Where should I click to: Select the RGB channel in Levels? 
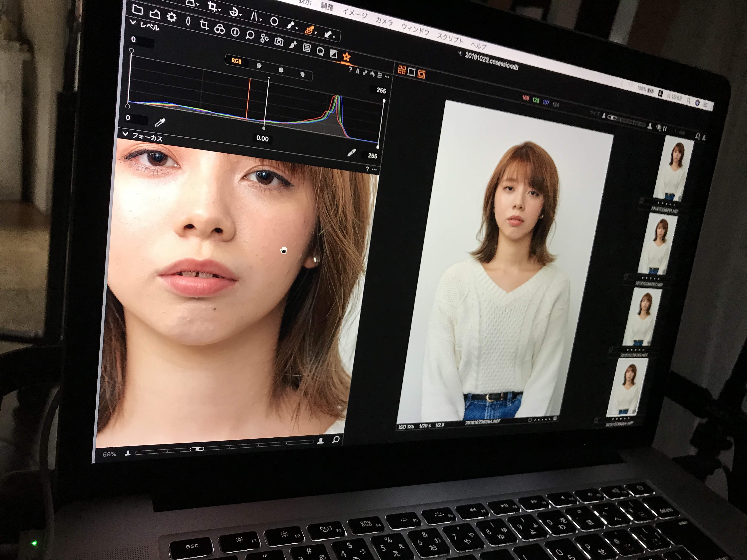point(236,61)
